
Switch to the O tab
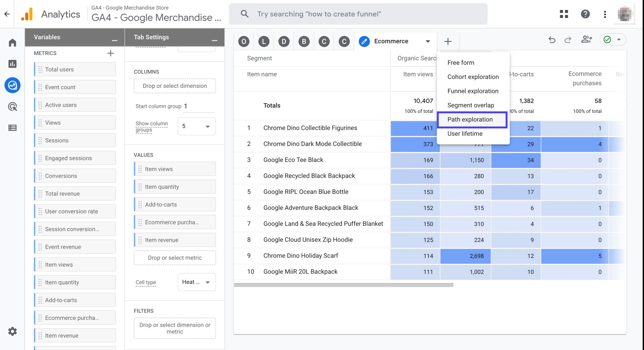point(244,42)
